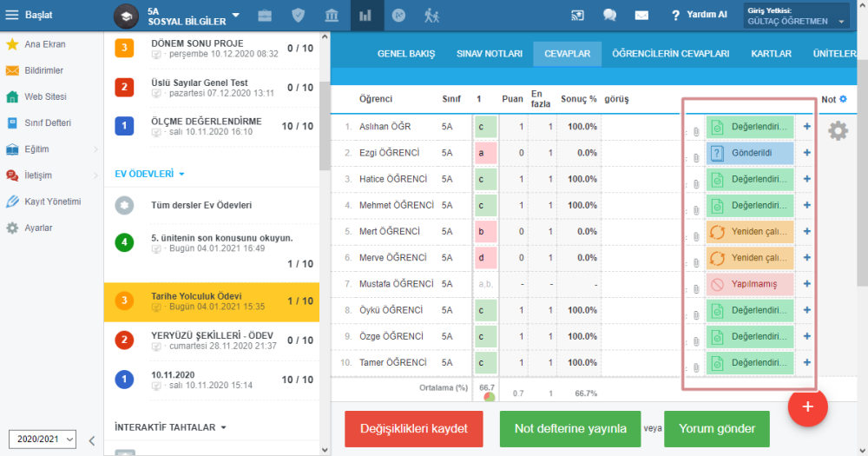Click the attachment clip for Tamer ÖĞRENCİ

pos(696,368)
